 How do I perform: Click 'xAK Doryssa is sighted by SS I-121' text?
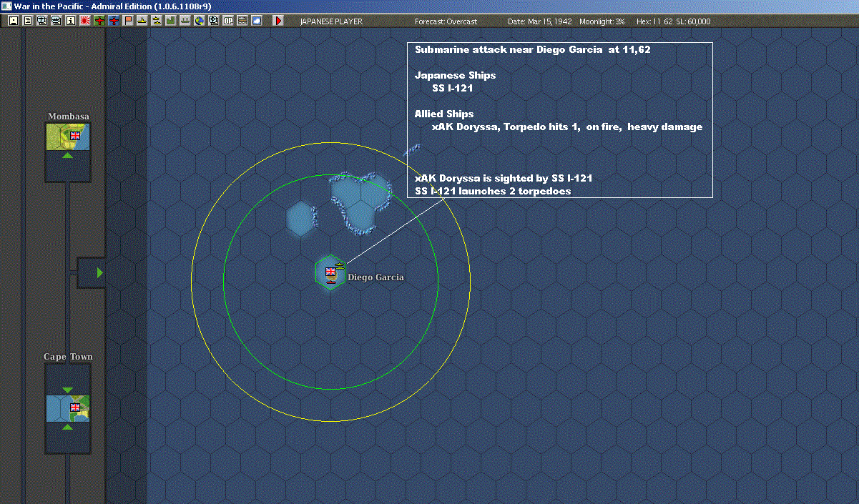[504, 178]
